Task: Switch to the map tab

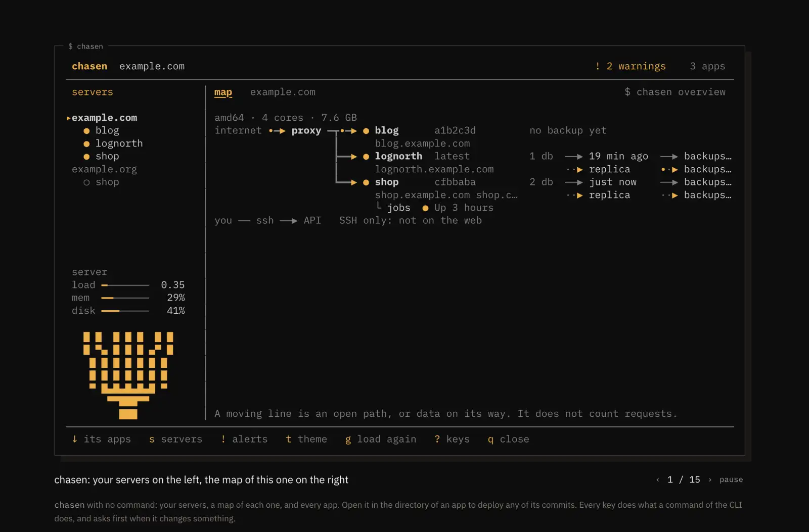Action: pos(223,92)
